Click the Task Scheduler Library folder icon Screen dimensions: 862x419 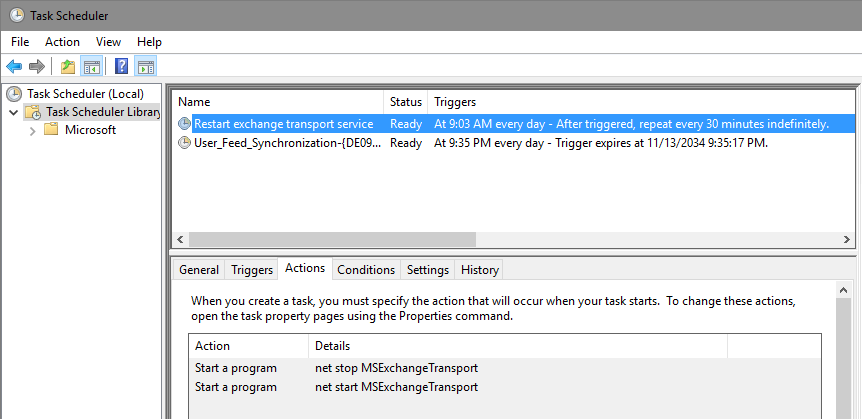(33, 112)
